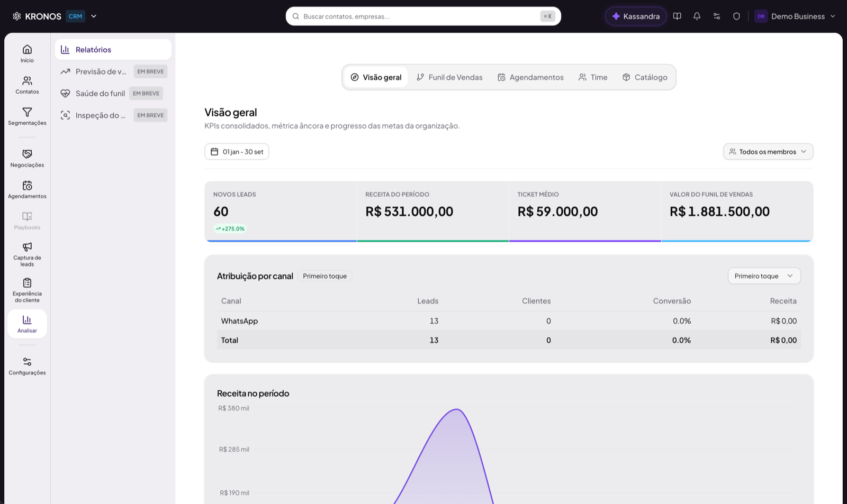Open the Demo Business account menu

click(x=795, y=16)
